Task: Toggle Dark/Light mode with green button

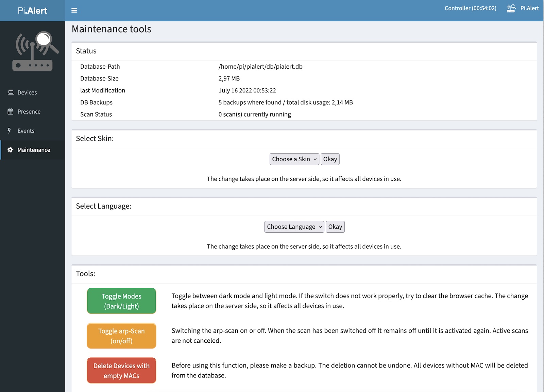Action: 121,301
